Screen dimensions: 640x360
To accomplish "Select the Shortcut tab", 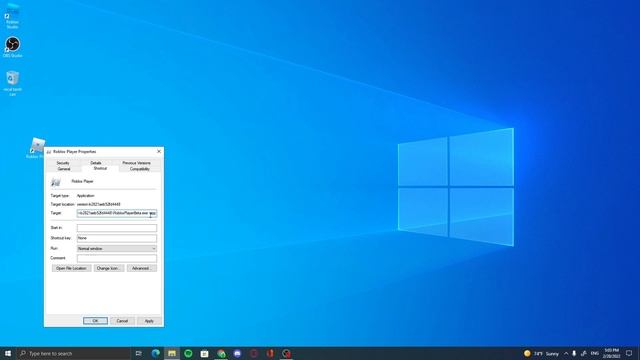I will tap(100, 169).
